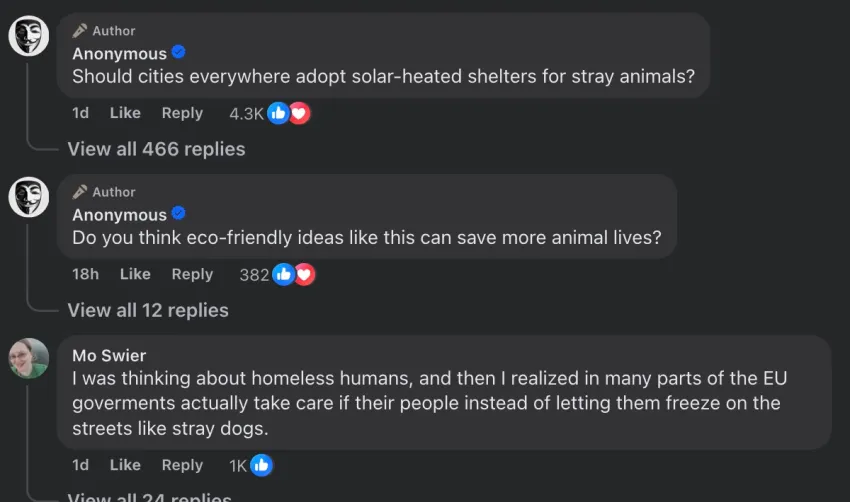
Task: Click the verified badge on the solar-heated shelters comment
Action: [x=179, y=53]
